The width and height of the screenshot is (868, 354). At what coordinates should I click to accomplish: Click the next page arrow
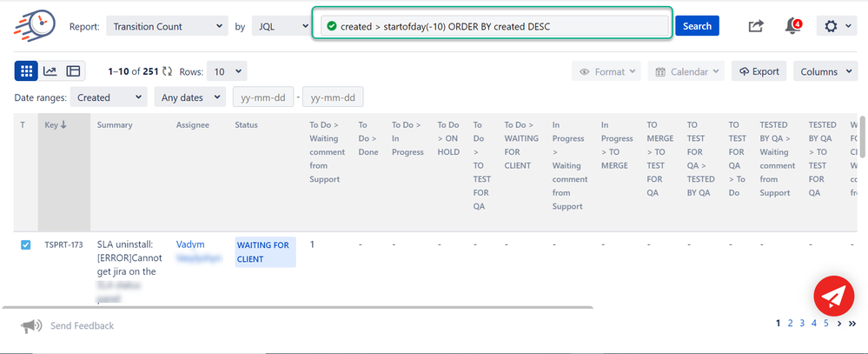tap(839, 324)
